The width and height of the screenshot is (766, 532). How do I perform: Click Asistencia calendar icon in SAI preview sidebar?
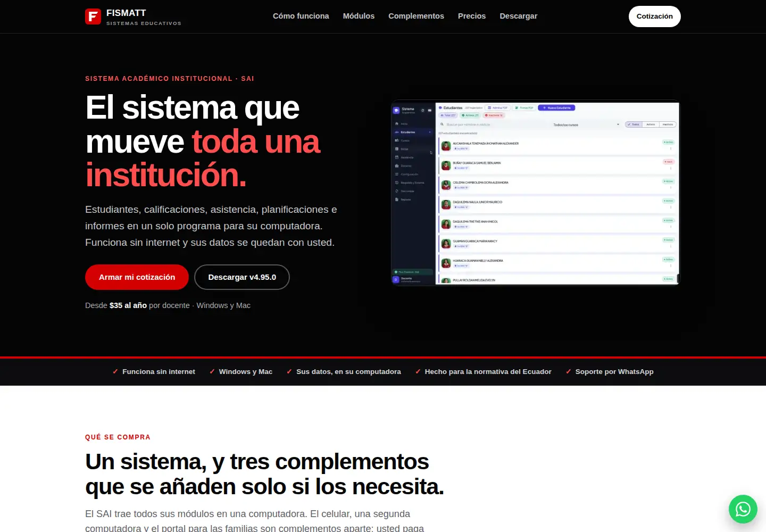point(397,157)
